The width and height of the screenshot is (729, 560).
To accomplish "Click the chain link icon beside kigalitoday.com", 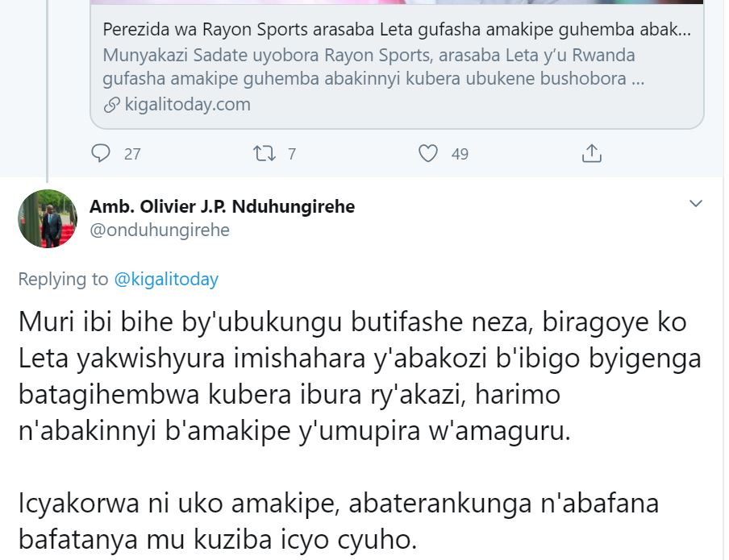I will [112, 105].
